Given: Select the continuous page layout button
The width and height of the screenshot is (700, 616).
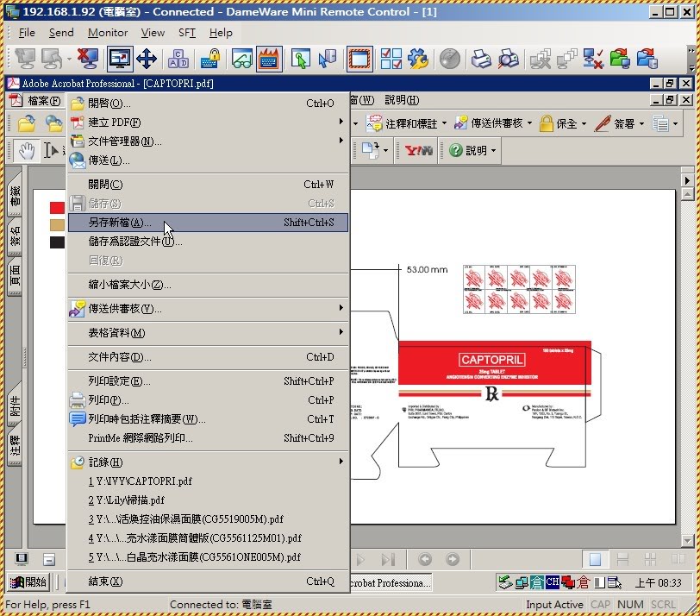Looking at the screenshot, I should pyautogui.click(x=622, y=559).
